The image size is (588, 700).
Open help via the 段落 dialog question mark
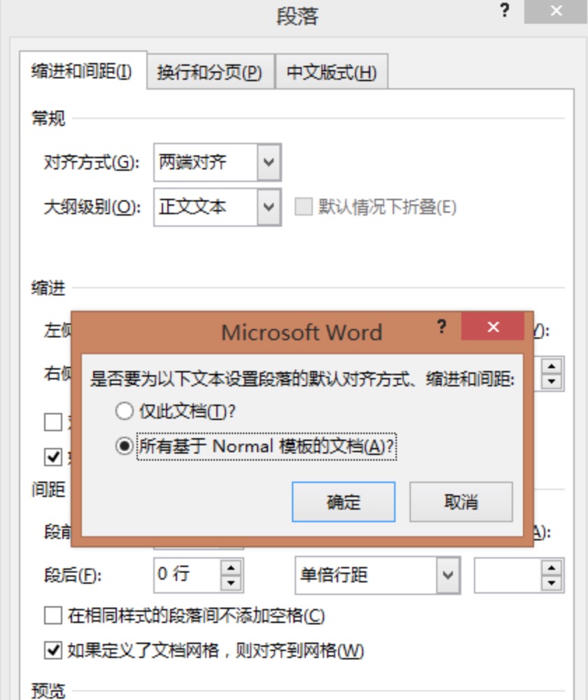click(x=503, y=11)
